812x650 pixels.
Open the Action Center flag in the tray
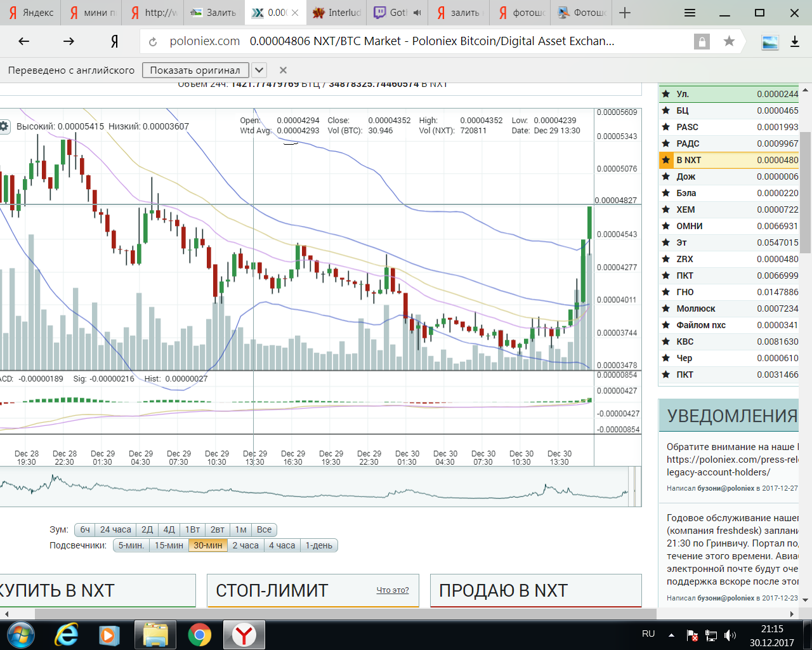point(693,635)
